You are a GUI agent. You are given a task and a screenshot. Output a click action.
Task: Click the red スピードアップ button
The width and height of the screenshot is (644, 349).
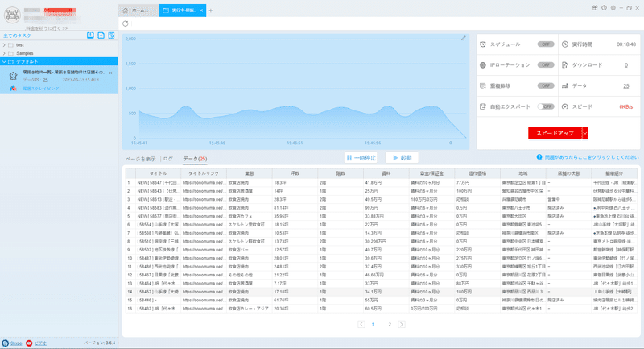(x=555, y=133)
